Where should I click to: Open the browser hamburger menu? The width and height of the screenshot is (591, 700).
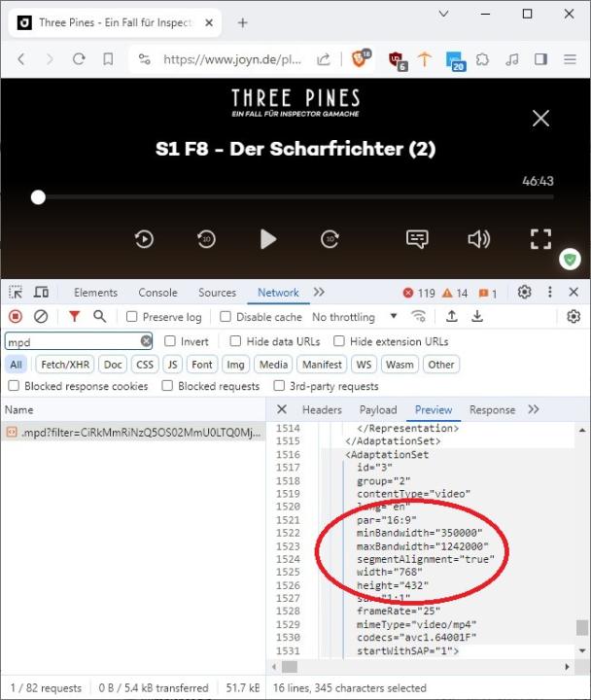coord(570,59)
